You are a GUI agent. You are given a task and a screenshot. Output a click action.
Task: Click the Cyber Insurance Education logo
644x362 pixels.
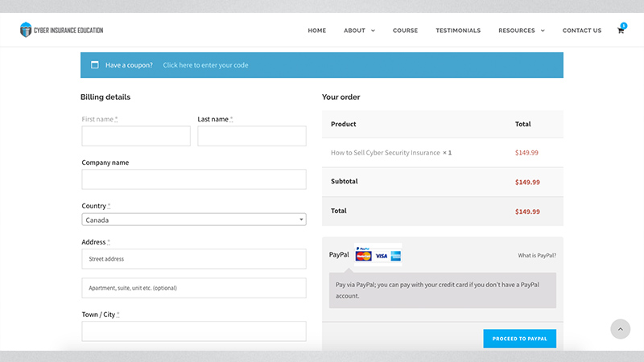coord(62,30)
